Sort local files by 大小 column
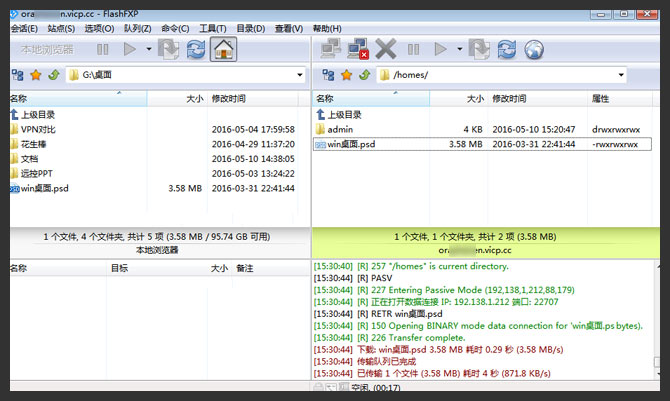This screenshot has height=401, width=670. click(194, 99)
